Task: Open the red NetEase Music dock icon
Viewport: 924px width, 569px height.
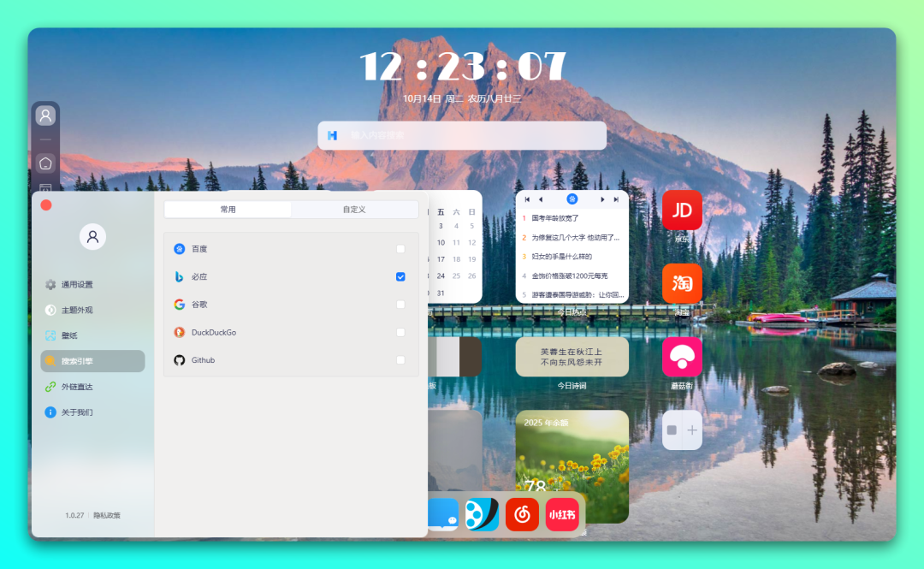Action: pyautogui.click(x=522, y=514)
